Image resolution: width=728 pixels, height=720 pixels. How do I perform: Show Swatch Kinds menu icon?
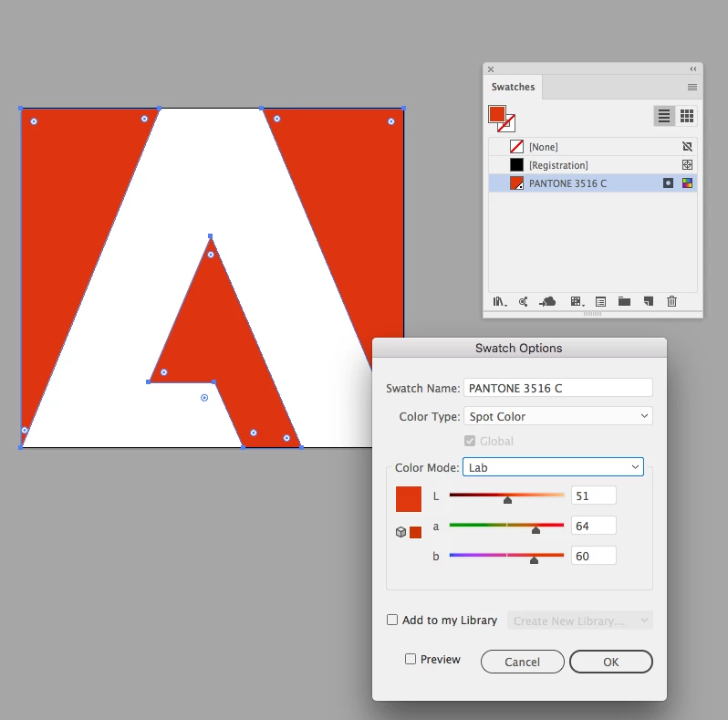point(577,302)
